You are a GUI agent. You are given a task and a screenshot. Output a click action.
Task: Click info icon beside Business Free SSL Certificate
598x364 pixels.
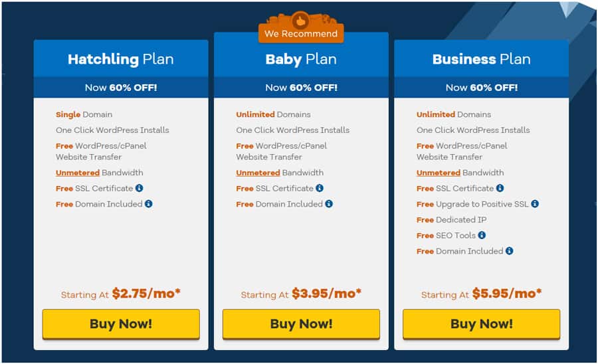tap(500, 189)
